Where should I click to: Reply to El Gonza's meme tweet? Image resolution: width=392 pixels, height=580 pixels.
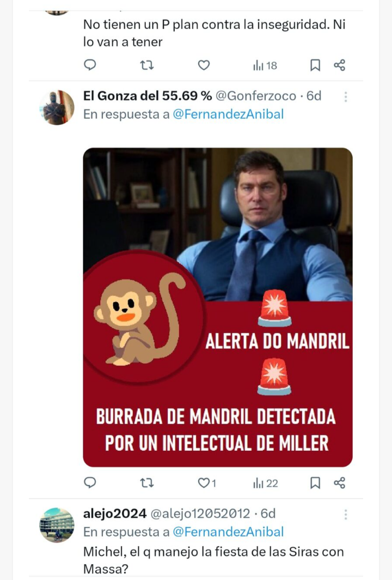pos(90,483)
